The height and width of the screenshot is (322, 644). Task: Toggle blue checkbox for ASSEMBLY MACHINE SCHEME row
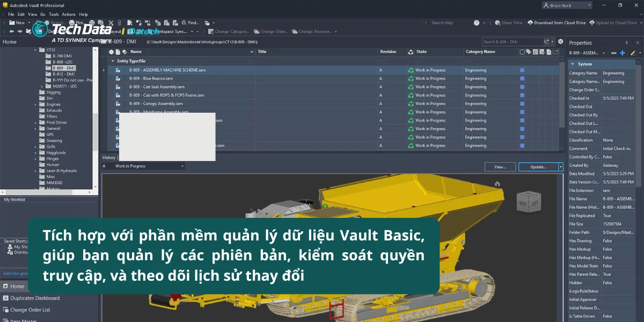coord(522,70)
